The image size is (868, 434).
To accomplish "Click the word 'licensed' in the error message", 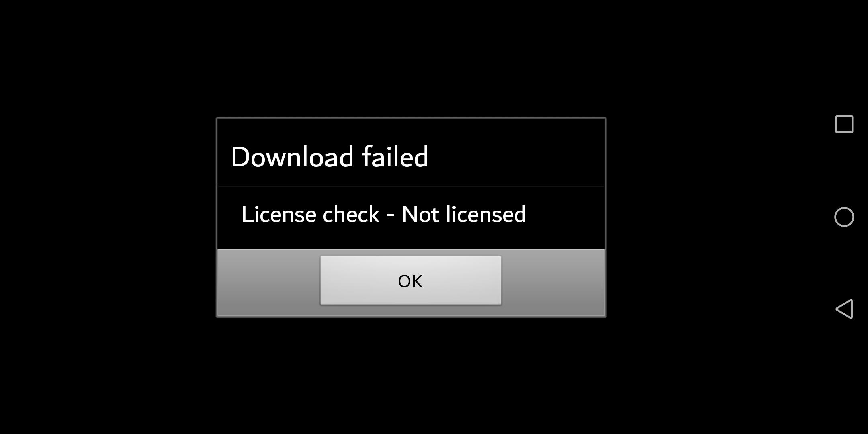I will (x=486, y=214).
